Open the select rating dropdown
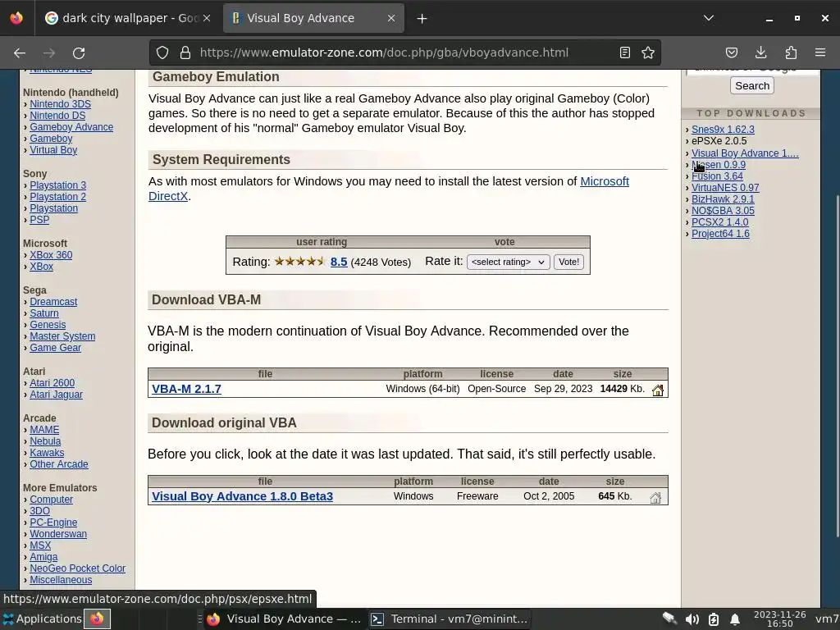Image resolution: width=840 pixels, height=630 pixels. click(x=509, y=262)
